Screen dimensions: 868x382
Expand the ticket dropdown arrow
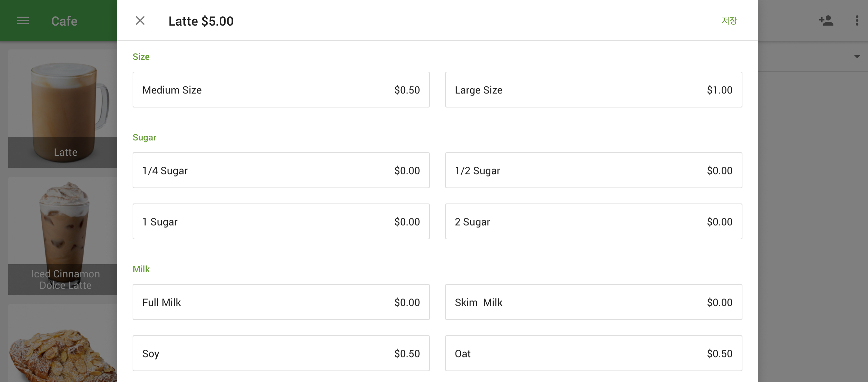coord(856,57)
